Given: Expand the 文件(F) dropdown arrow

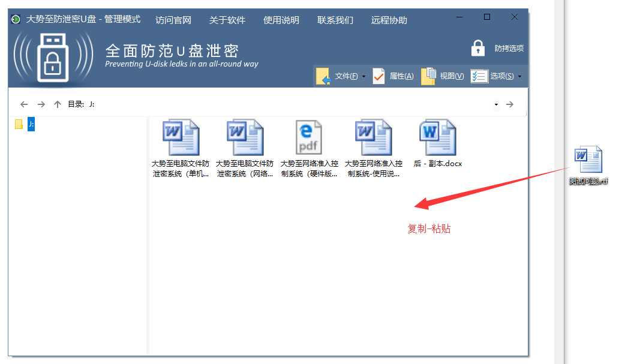Looking at the screenshot, I should pos(363,77).
